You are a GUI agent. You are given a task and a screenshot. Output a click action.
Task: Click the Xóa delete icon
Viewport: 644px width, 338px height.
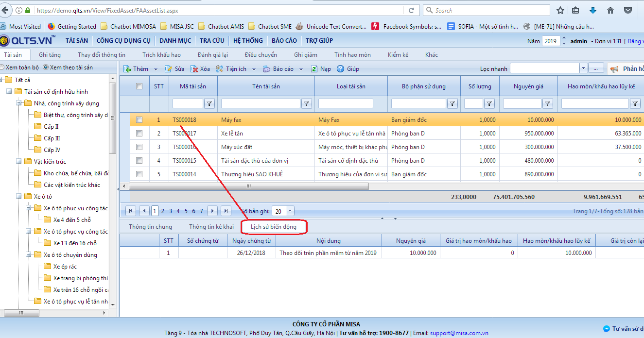click(194, 69)
